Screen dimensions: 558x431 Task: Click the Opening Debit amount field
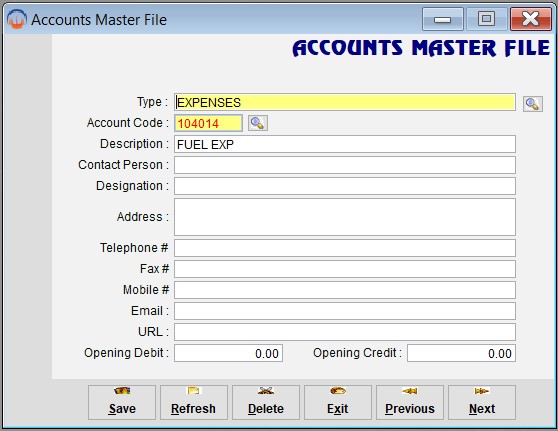coord(228,353)
